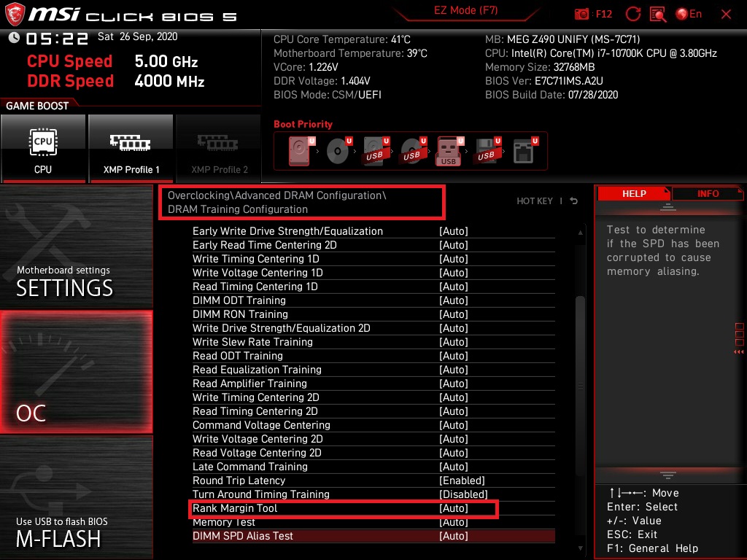Switch to EZ Mode (F7)
Image resolution: width=747 pixels, height=560 pixels.
(465, 10)
